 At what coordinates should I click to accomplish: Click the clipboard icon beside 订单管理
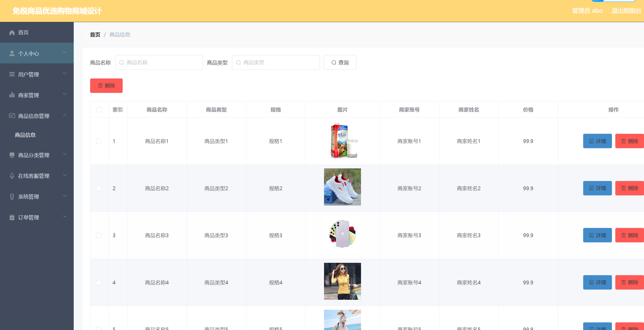tap(12, 217)
